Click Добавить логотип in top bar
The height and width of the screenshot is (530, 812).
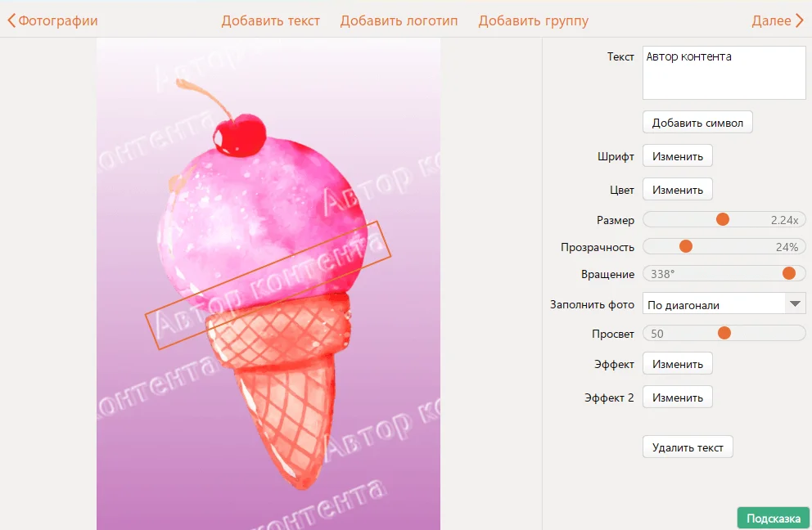click(x=399, y=20)
